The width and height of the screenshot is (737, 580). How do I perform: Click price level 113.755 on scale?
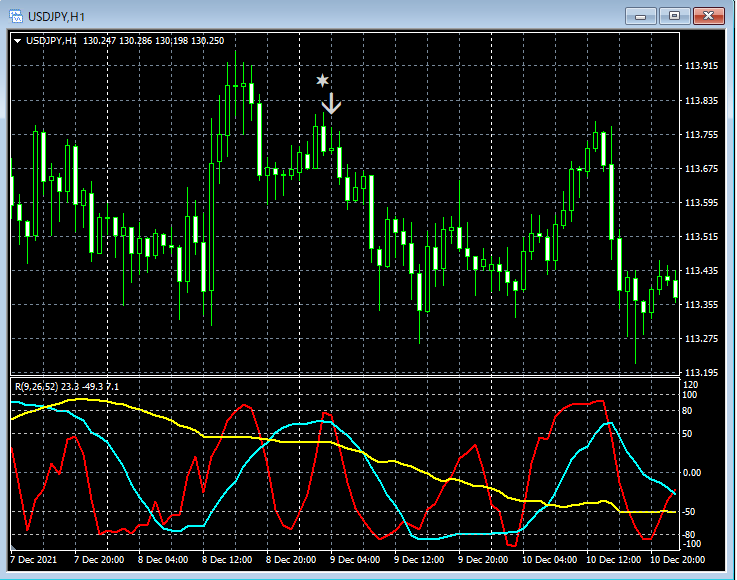coord(701,135)
